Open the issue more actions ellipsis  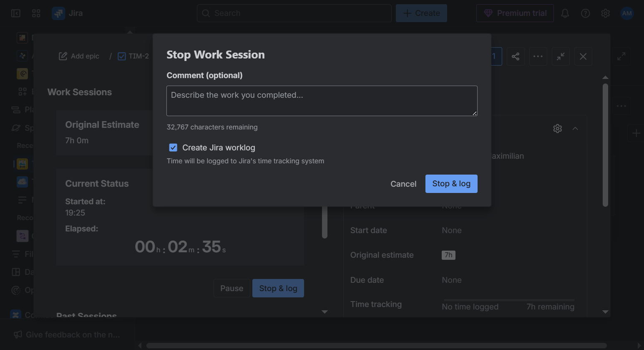pyautogui.click(x=538, y=56)
